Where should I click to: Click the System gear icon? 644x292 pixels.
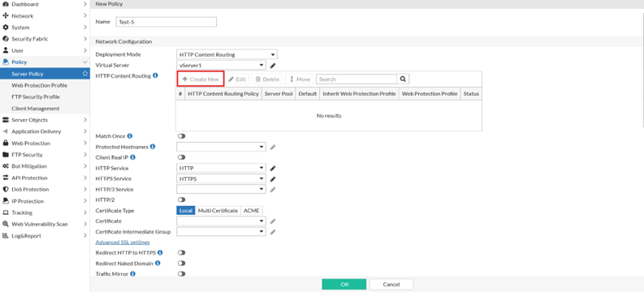point(6,28)
